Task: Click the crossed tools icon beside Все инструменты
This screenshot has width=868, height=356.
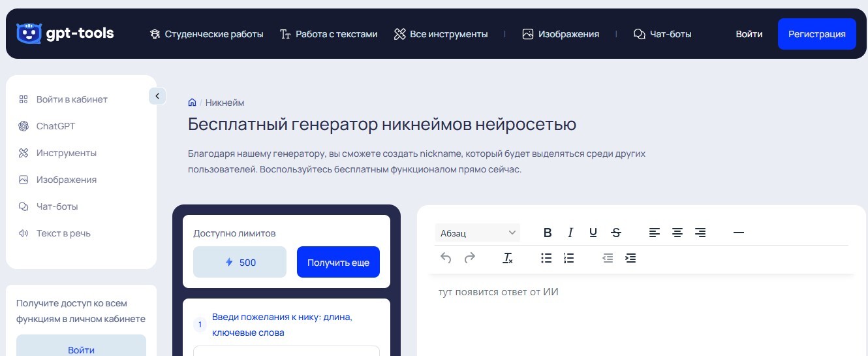Action: [400, 34]
